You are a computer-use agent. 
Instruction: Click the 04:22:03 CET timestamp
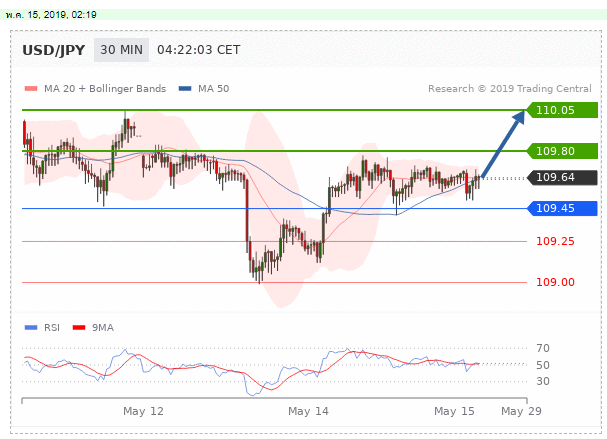[199, 50]
